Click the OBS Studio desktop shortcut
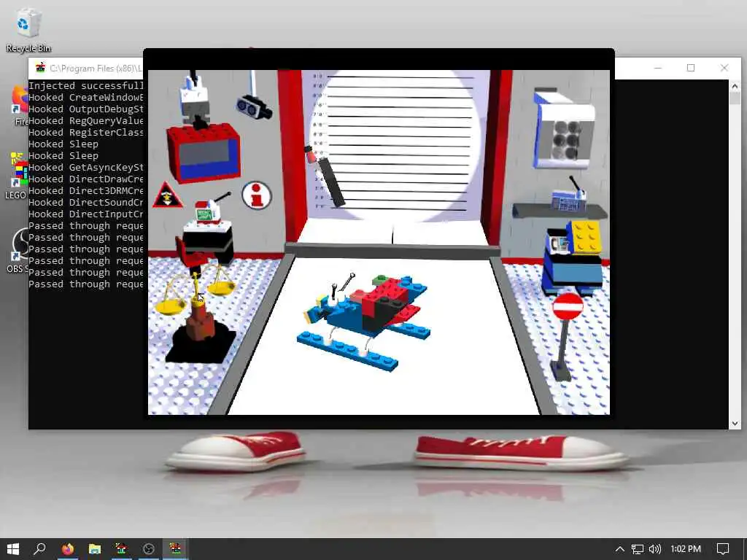The height and width of the screenshot is (560, 747). tap(18, 251)
